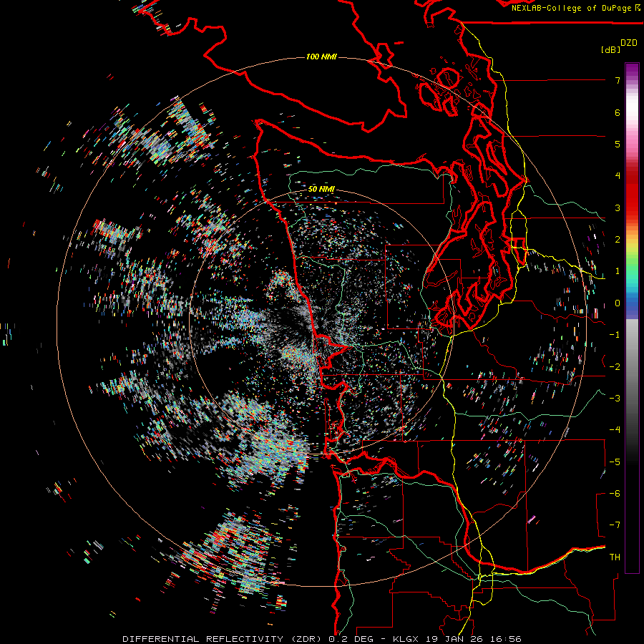The width and height of the screenshot is (644, 644).
Task: Click the -5 value on color scale
Action: point(615,462)
